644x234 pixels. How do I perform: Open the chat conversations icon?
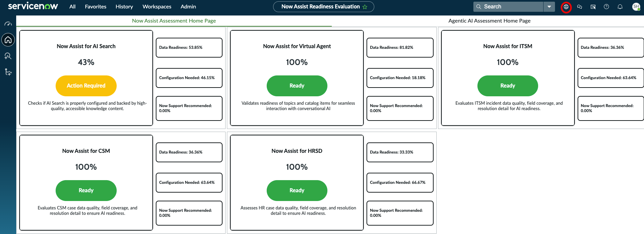(x=580, y=7)
